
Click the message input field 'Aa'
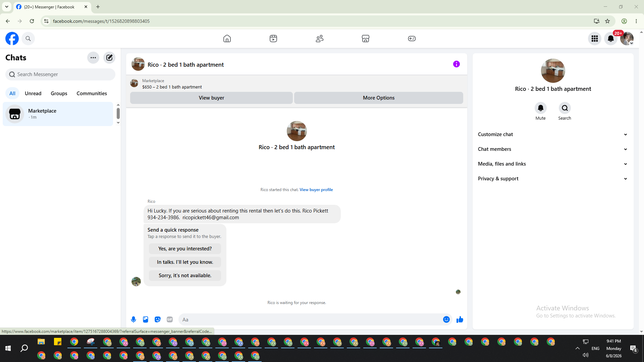coord(310,320)
